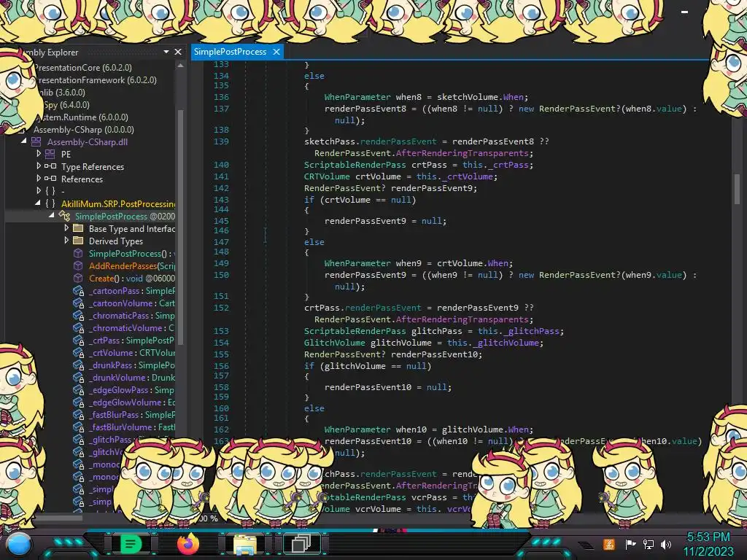The width and height of the screenshot is (747, 560).
Task: Expand the PE node arrow
Action: (39, 154)
